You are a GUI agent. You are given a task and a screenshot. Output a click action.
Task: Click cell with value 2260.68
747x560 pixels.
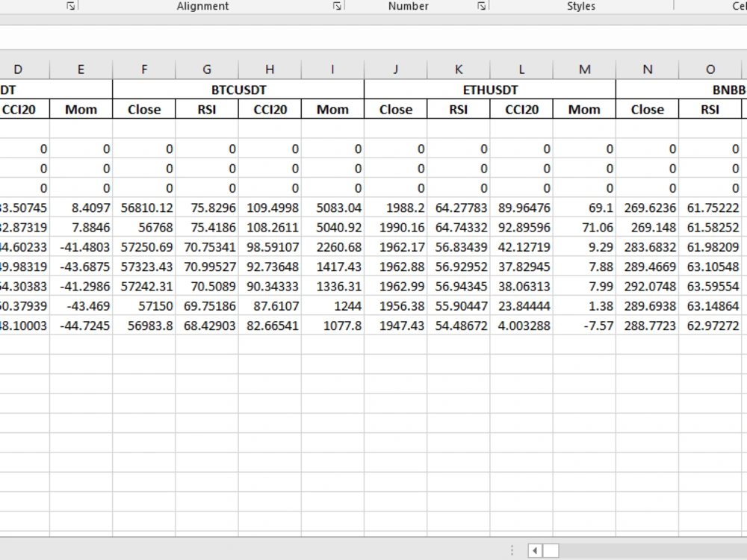332,246
